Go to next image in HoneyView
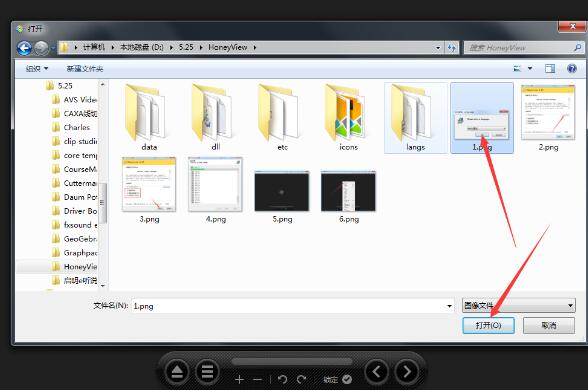Image resolution: width=588 pixels, height=390 pixels. tap(406, 372)
